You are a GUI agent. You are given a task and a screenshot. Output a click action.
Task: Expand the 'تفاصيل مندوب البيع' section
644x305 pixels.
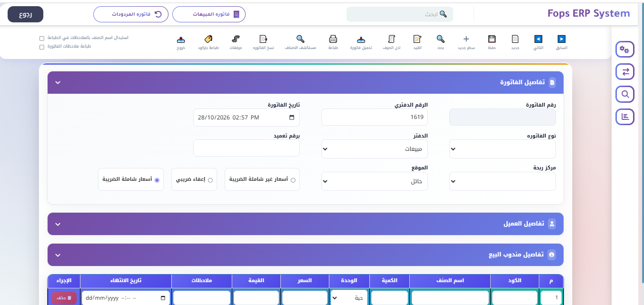click(58, 255)
